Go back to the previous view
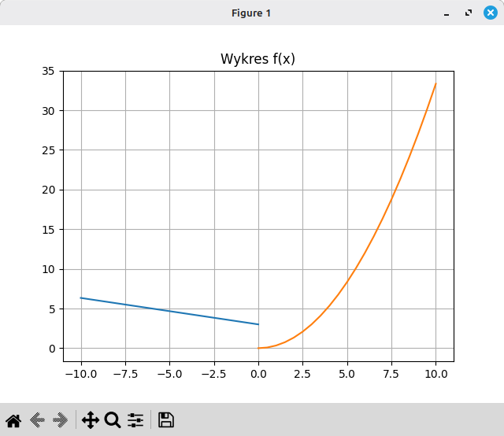 37,420
